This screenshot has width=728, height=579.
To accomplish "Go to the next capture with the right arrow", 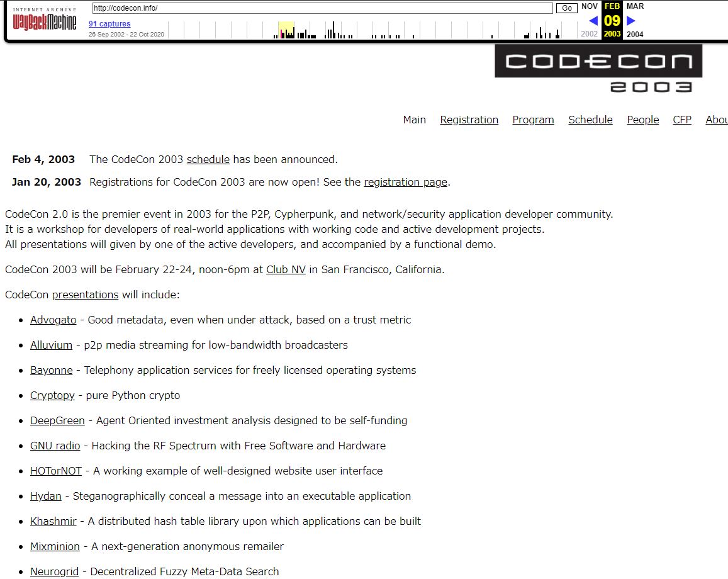I will click(x=631, y=21).
